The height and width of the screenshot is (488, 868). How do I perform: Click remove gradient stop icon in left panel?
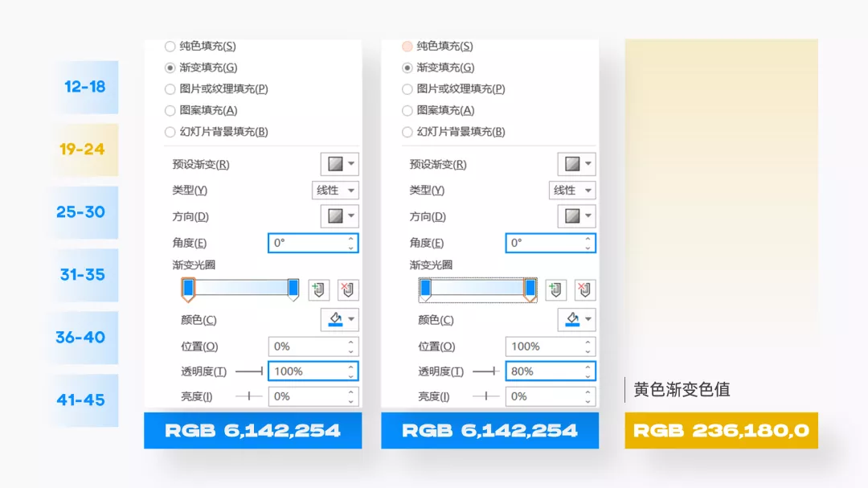point(348,289)
